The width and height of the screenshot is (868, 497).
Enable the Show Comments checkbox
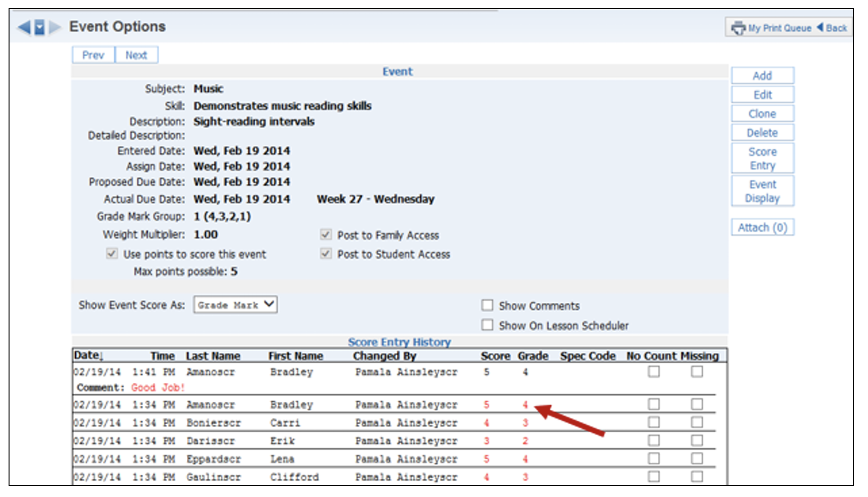[x=487, y=305]
